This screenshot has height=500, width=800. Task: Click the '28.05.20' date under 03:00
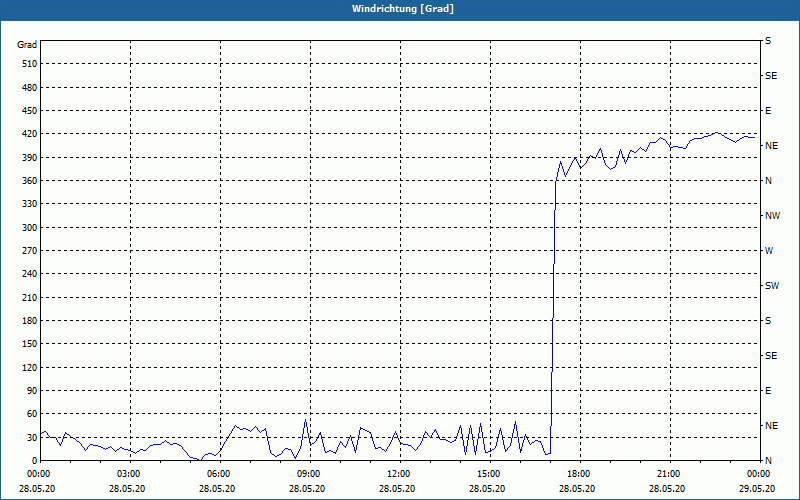click(x=127, y=488)
